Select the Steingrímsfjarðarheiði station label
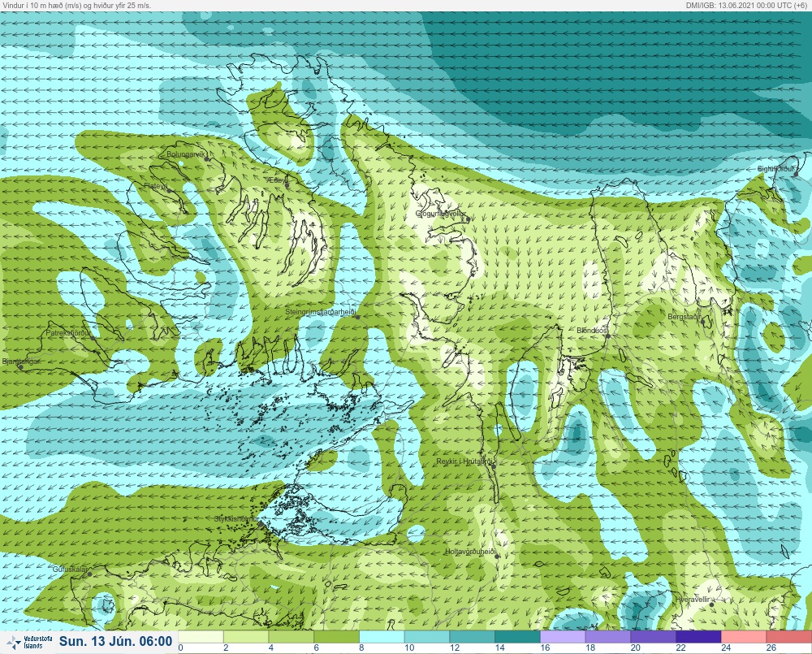 tap(321, 312)
